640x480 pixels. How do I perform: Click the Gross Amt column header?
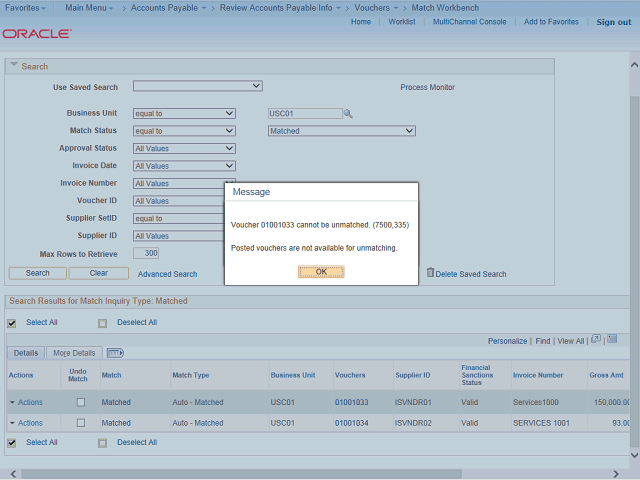606,375
